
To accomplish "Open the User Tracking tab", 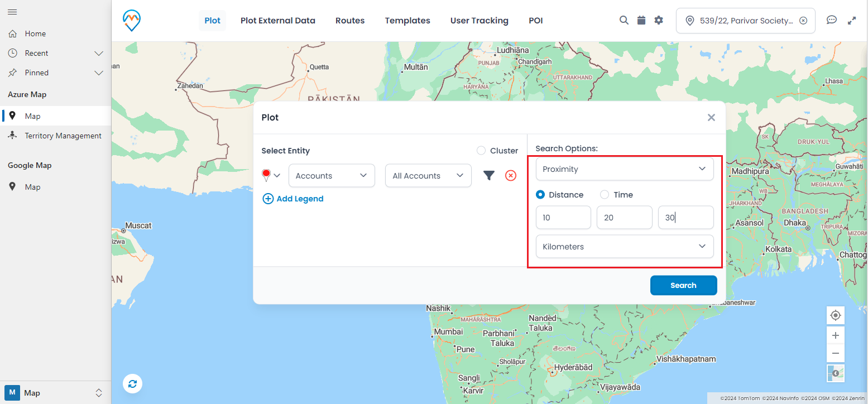I will [479, 21].
